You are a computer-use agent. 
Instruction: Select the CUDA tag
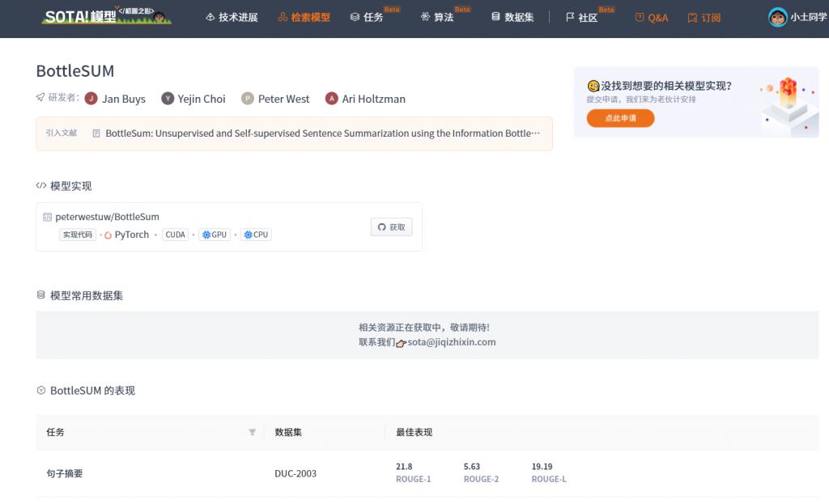click(176, 235)
